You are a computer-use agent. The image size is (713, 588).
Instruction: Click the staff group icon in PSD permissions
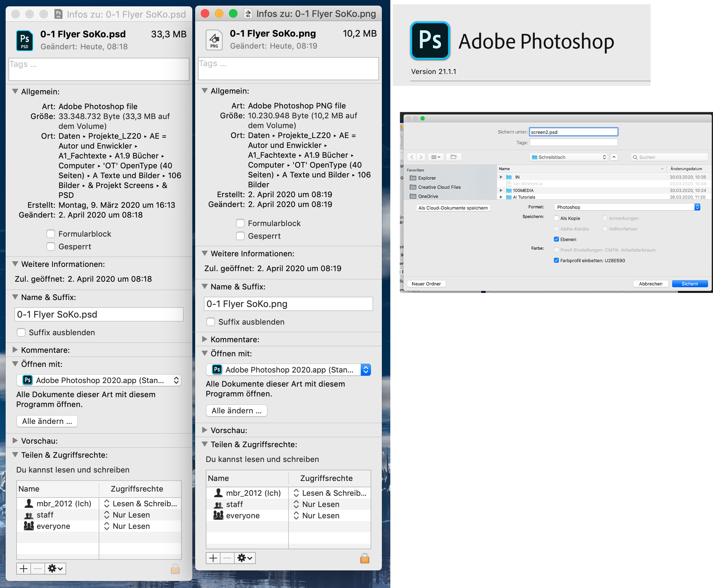coord(29,515)
